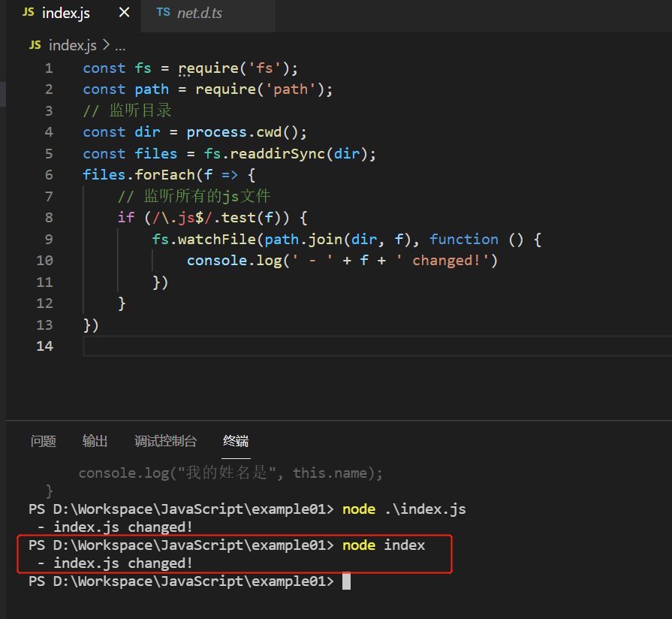The image size is (672, 619).
Task: Click process.cwd() on line 4
Action: [x=243, y=132]
